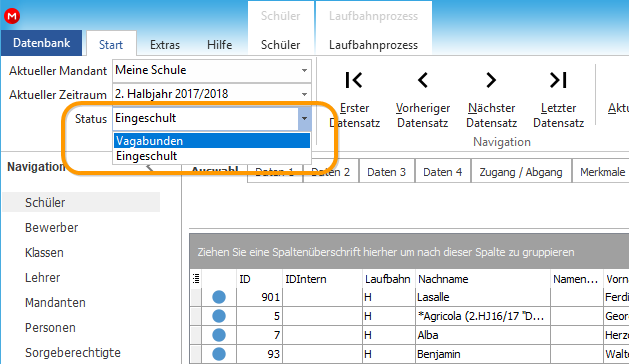The image size is (629, 364).
Task: Click the Status field showing Eingeschult
Action: (206, 118)
